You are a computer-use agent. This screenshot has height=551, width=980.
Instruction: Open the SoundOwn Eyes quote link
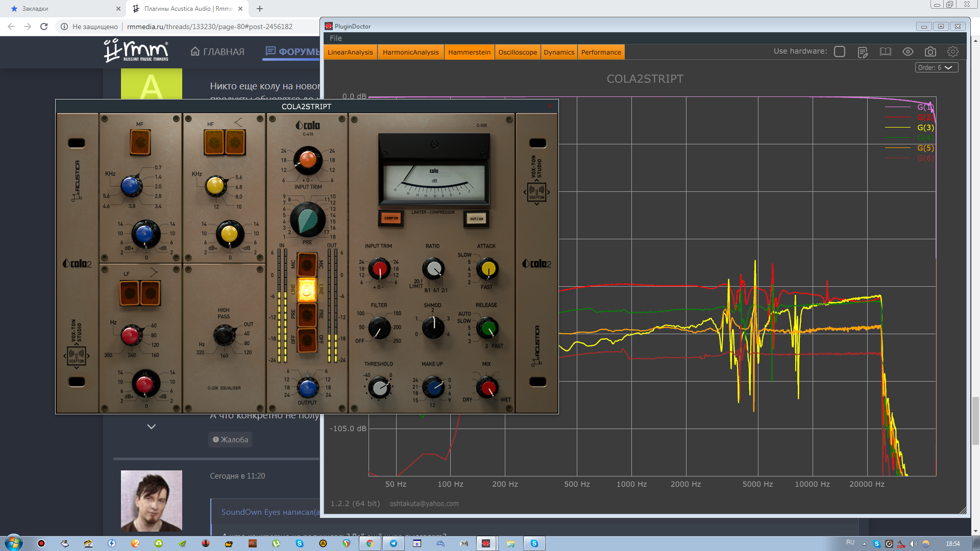coord(270,512)
